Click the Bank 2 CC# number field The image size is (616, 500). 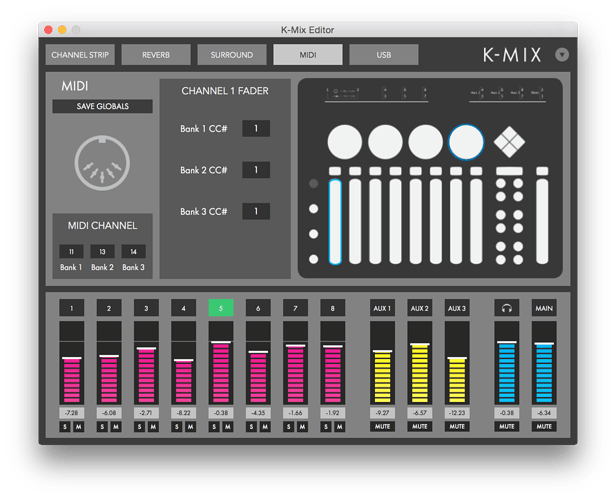(x=256, y=170)
